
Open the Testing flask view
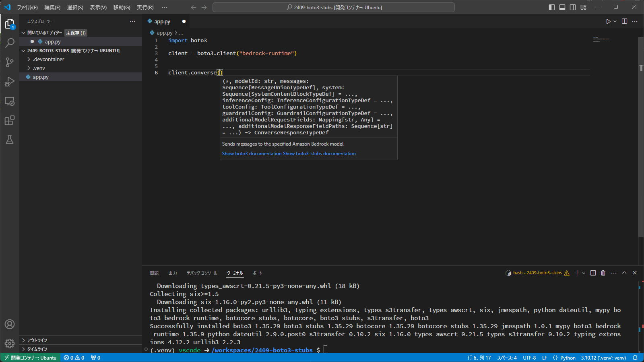click(x=10, y=140)
